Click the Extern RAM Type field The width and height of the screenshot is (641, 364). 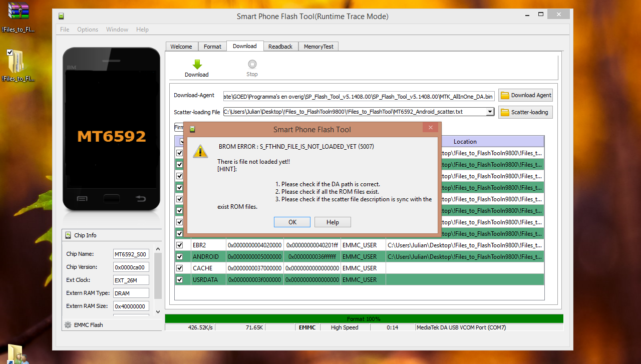pyautogui.click(x=131, y=293)
